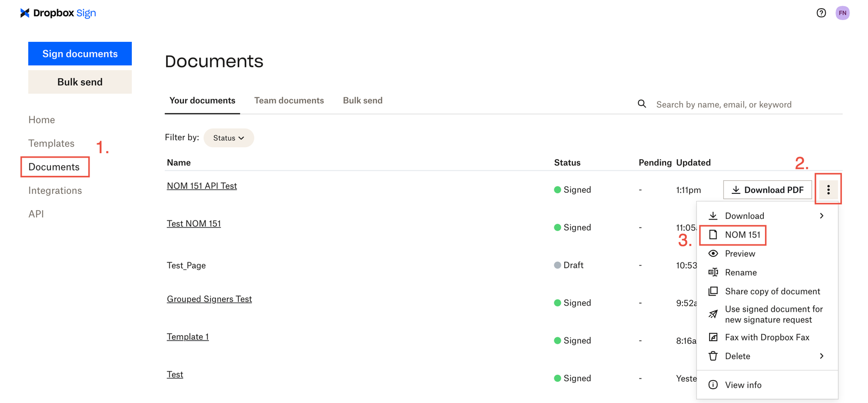Click the 1:11pm updated time
Image resolution: width=868 pixels, height=403 pixels.
688,190
